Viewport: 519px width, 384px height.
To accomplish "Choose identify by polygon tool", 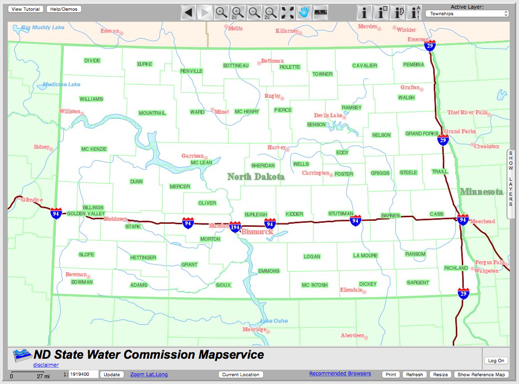I will [x=398, y=13].
